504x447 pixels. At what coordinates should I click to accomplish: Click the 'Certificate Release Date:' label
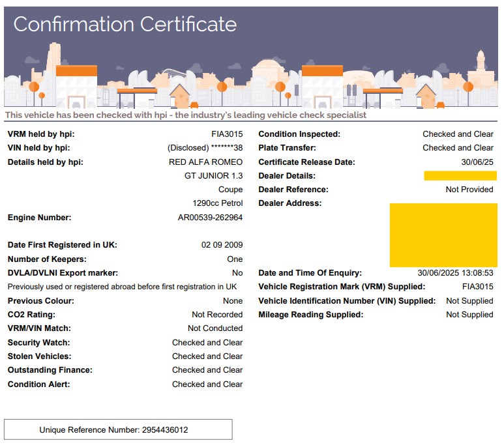click(306, 162)
